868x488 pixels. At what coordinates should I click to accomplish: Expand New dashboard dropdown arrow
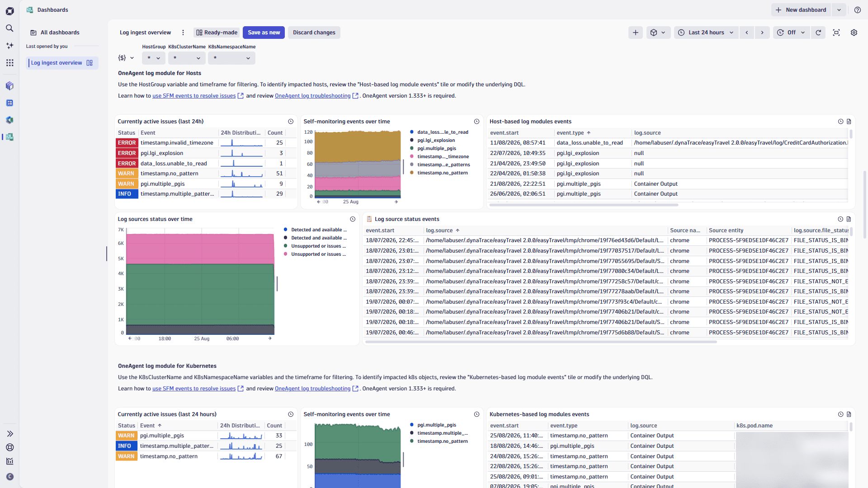(839, 10)
